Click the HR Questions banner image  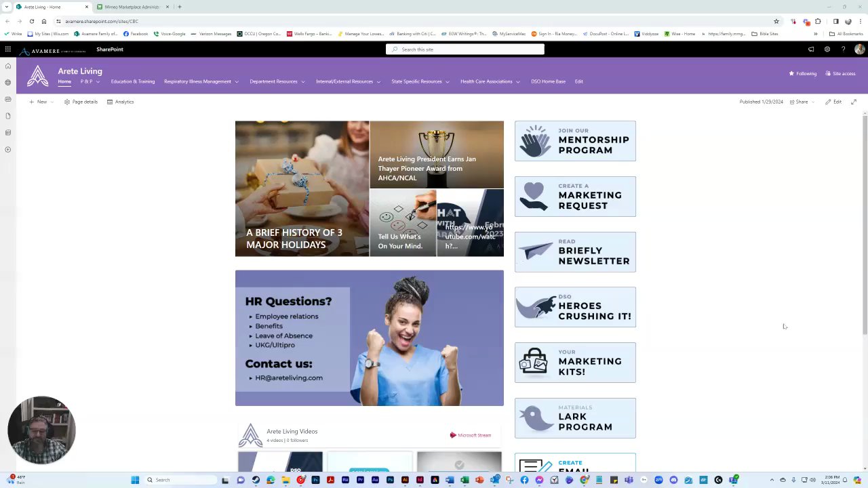[370, 338]
